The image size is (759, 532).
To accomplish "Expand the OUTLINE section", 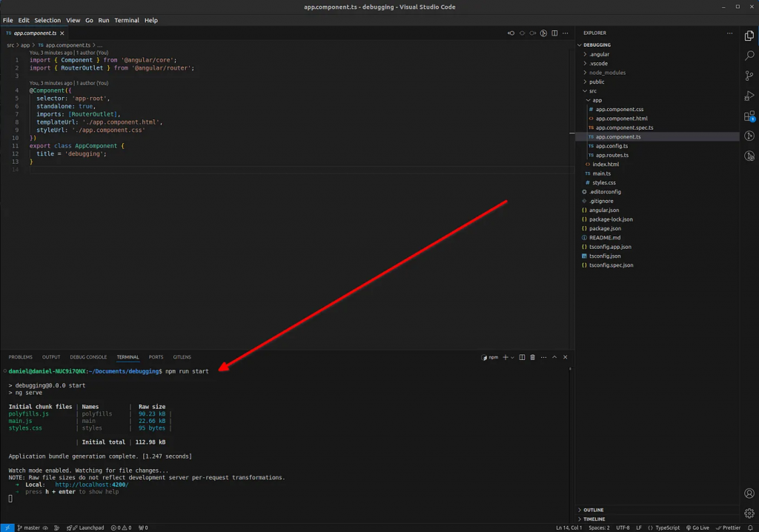I will [593, 510].
